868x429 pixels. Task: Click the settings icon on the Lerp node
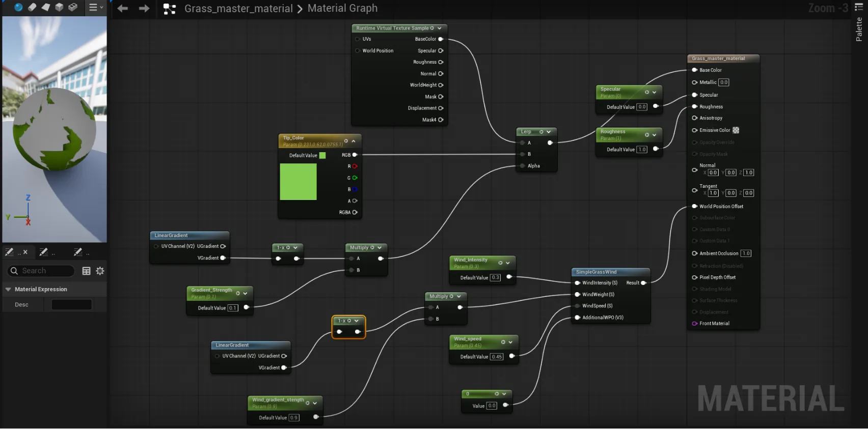tap(541, 132)
